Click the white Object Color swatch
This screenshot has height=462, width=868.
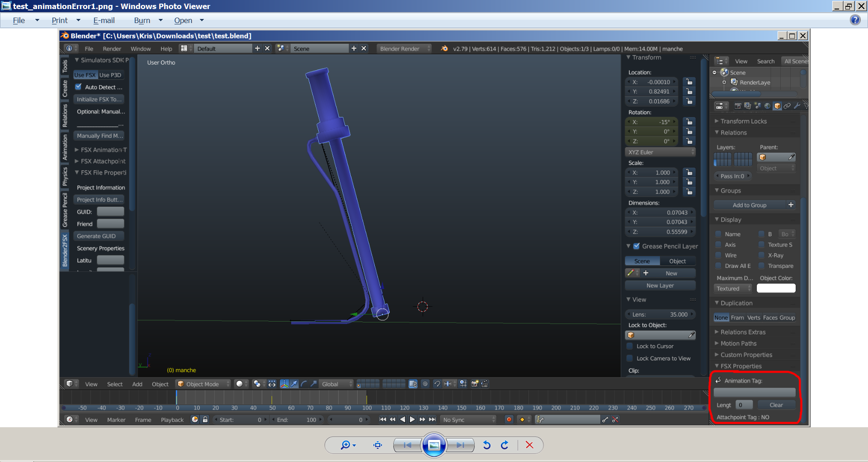[776, 288]
